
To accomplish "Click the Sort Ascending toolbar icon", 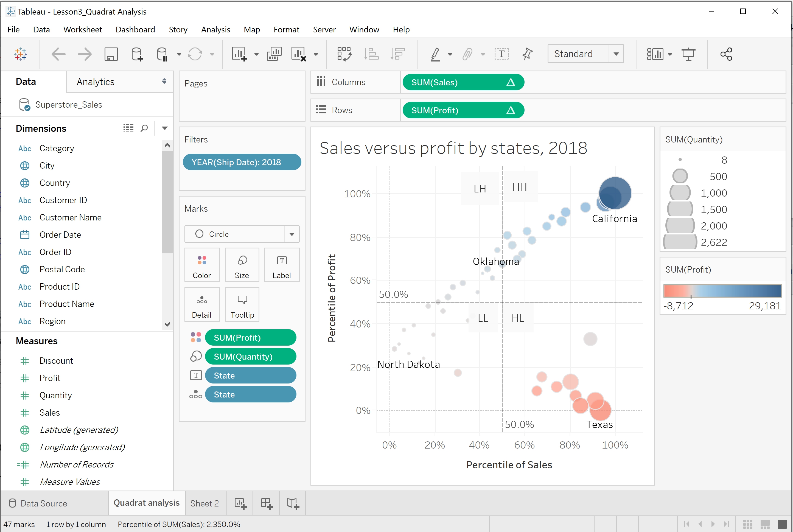I will click(371, 54).
